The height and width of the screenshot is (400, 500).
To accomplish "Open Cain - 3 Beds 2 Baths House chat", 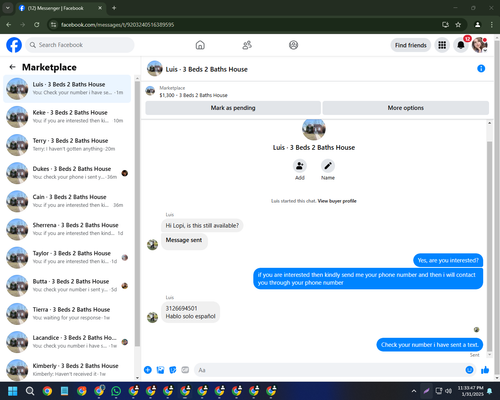I will 67,201.
